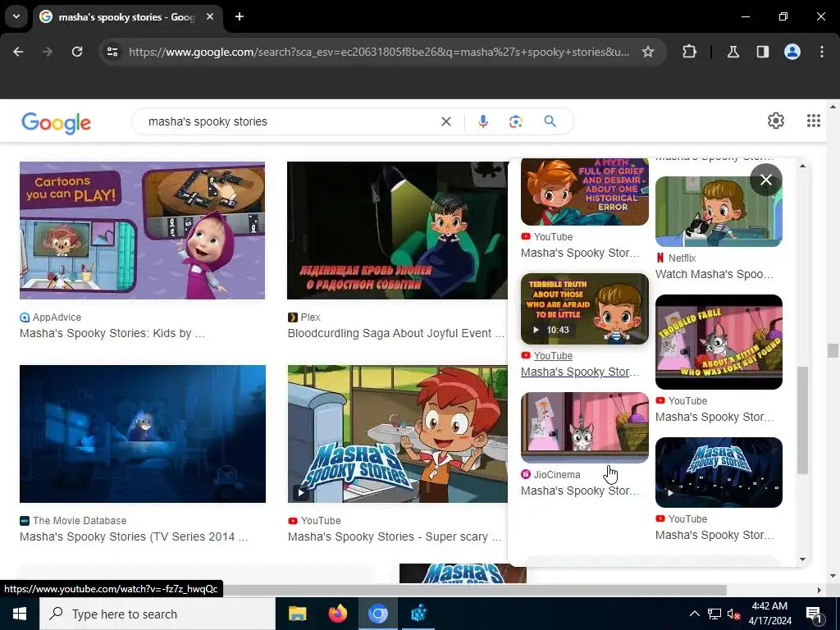
Task: Open dark Masha's Spooky Stories logo thumbnail
Action: click(x=719, y=472)
